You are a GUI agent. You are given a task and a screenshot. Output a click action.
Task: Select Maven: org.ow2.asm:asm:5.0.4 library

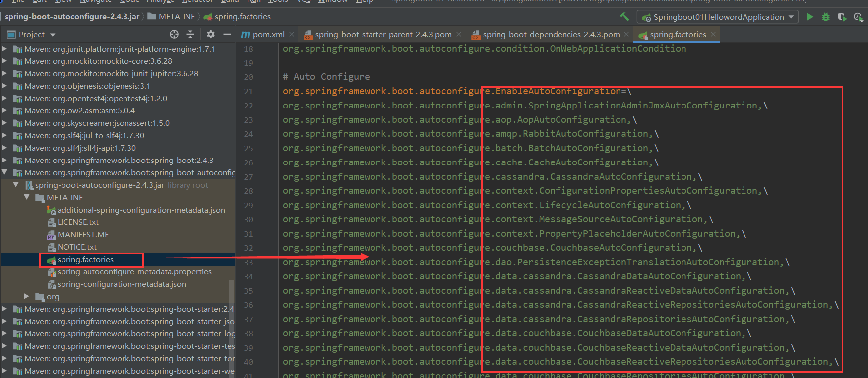tap(80, 111)
